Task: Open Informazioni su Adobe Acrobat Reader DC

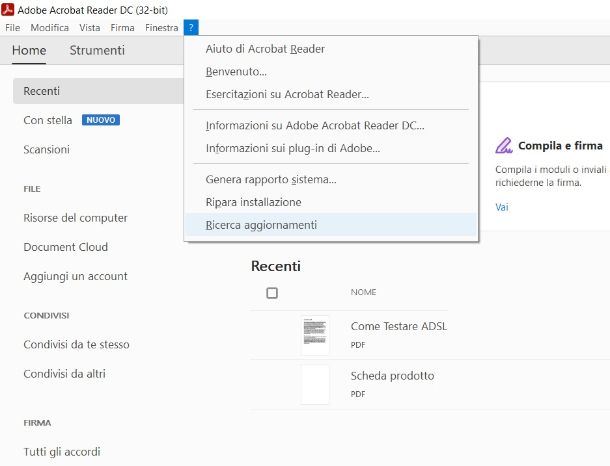Action: click(x=314, y=125)
